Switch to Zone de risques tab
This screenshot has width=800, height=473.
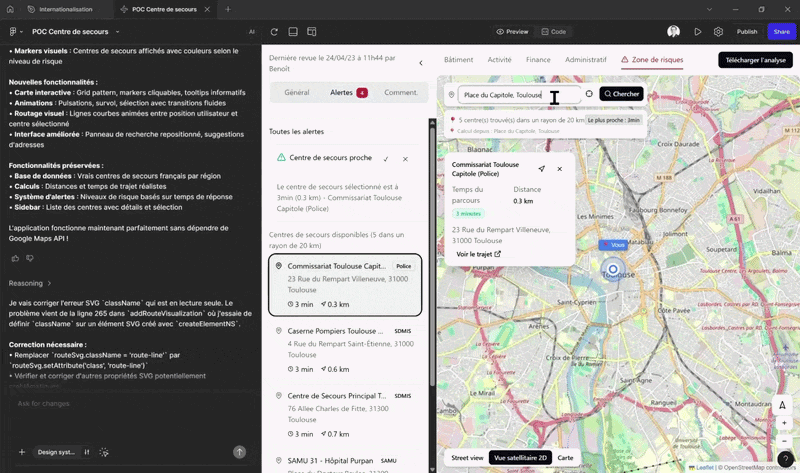point(652,60)
